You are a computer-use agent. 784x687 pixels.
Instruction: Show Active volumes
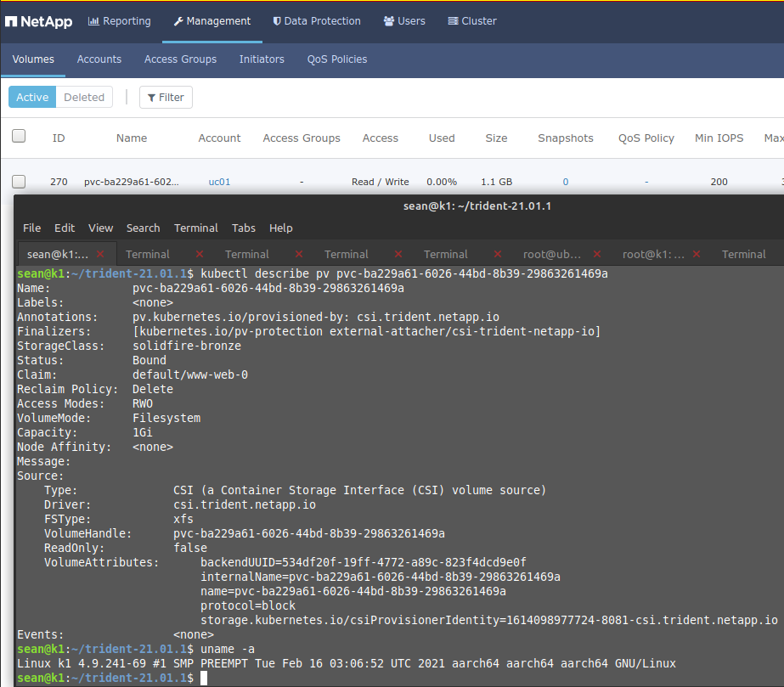click(x=32, y=97)
